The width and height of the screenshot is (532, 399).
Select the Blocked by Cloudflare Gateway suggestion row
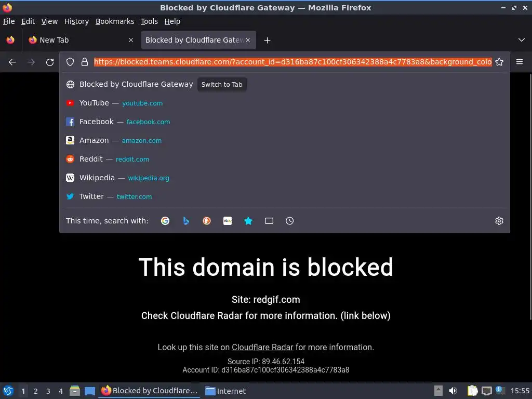pyautogui.click(x=285, y=85)
